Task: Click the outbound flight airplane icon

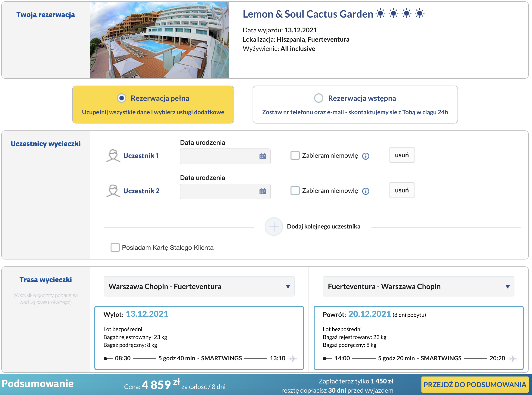Action: coord(293,358)
